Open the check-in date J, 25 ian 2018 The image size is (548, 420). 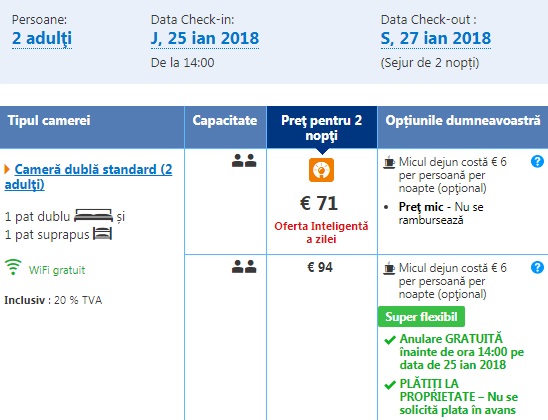tap(205, 38)
